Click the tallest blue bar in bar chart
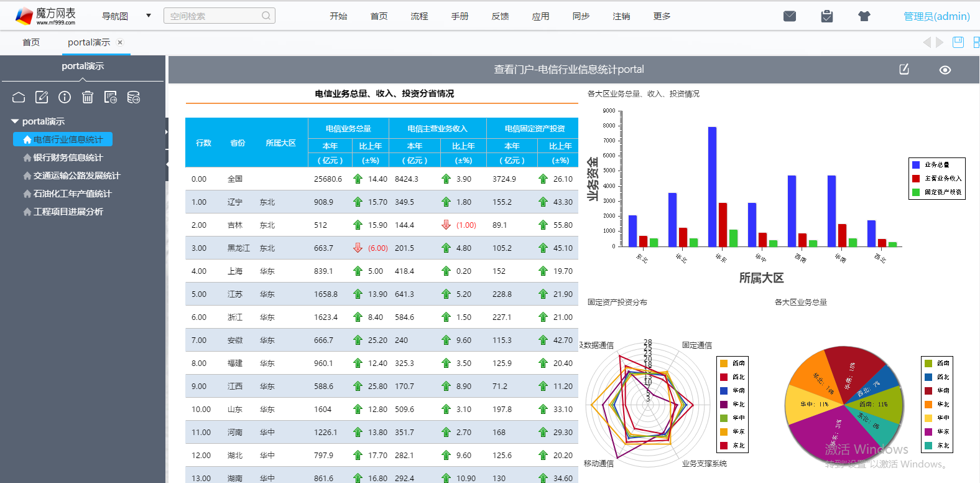Screen dimensions: 980x483 (x=712, y=187)
